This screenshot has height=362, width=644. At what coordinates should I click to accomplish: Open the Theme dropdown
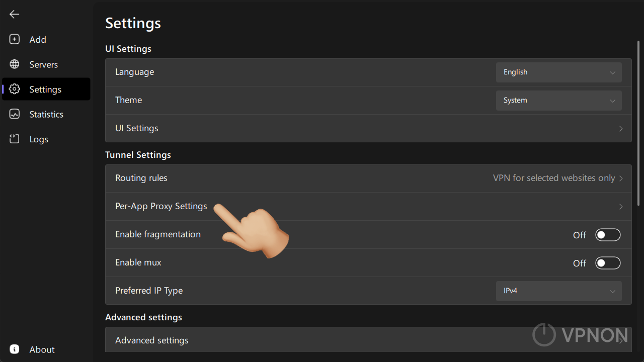[558, 100]
